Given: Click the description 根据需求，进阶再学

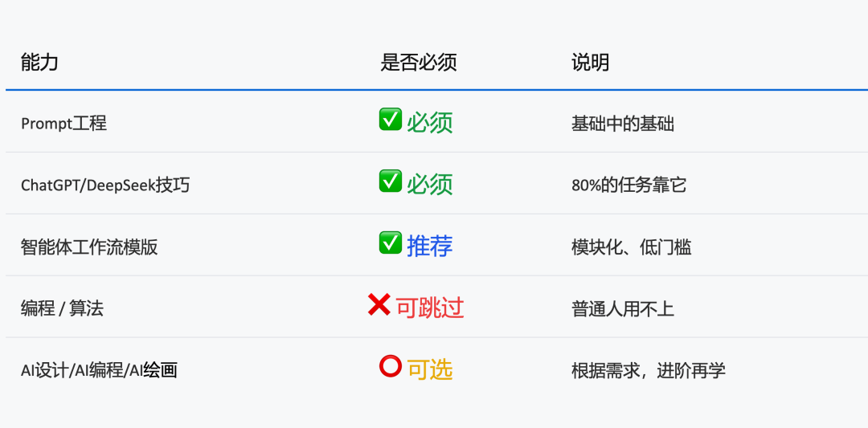Looking at the screenshot, I should 649,370.
